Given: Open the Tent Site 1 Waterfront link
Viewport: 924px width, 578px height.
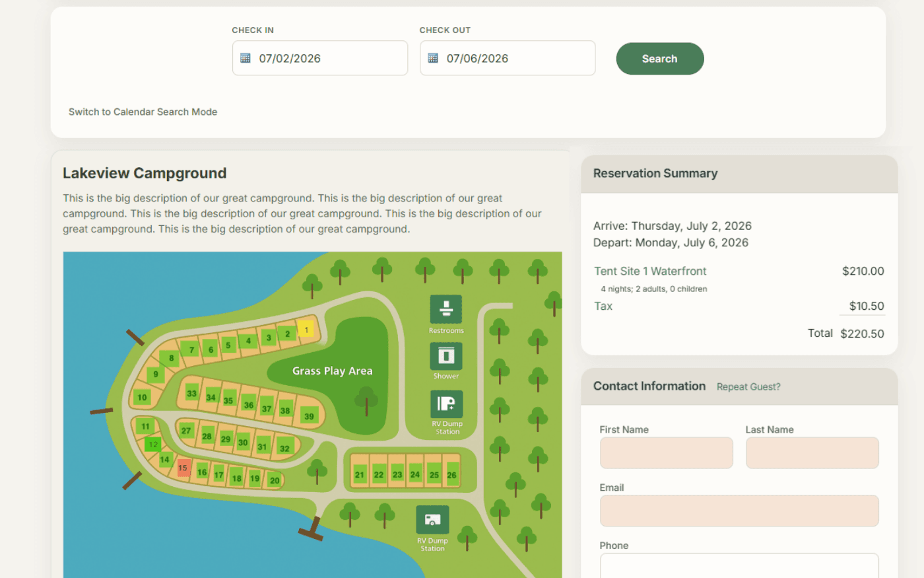Looking at the screenshot, I should [650, 271].
